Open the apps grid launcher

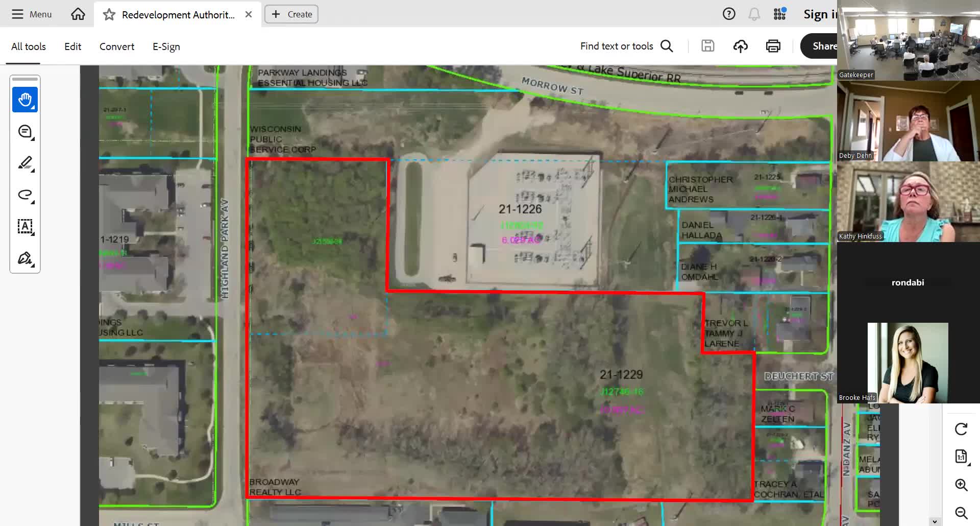tap(779, 14)
